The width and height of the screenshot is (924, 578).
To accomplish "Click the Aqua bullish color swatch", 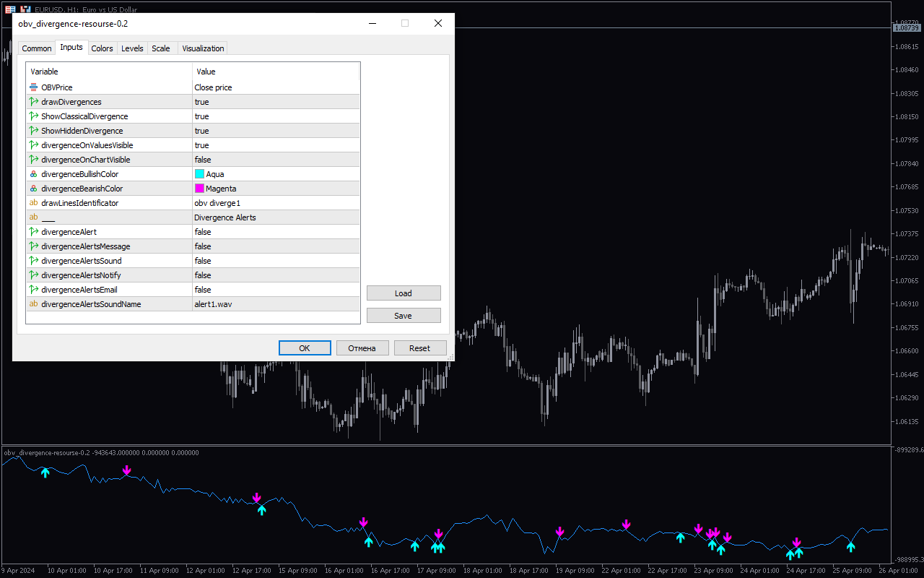I will (199, 174).
